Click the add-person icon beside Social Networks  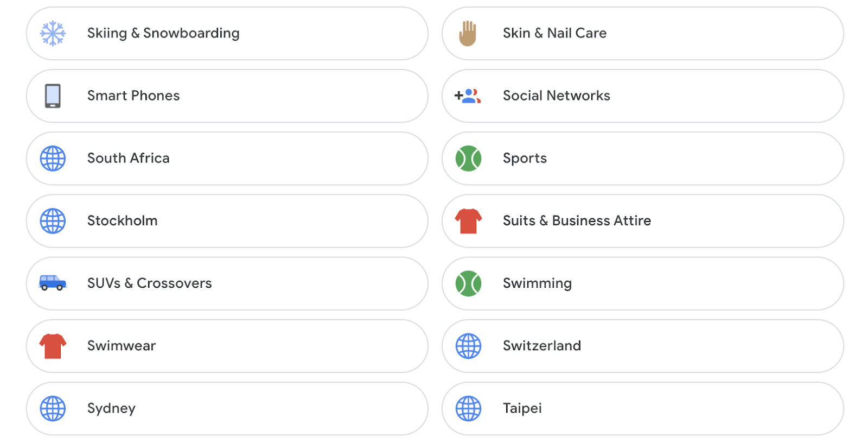tap(467, 96)
